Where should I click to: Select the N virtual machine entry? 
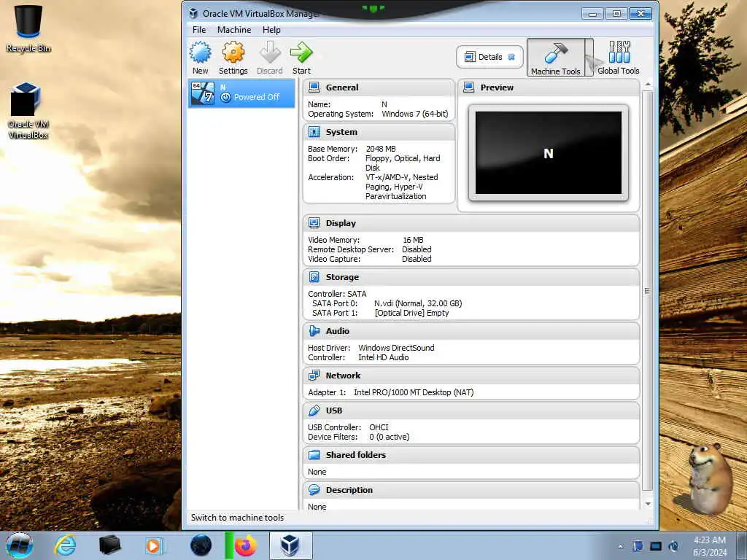[x=241, y=93]
